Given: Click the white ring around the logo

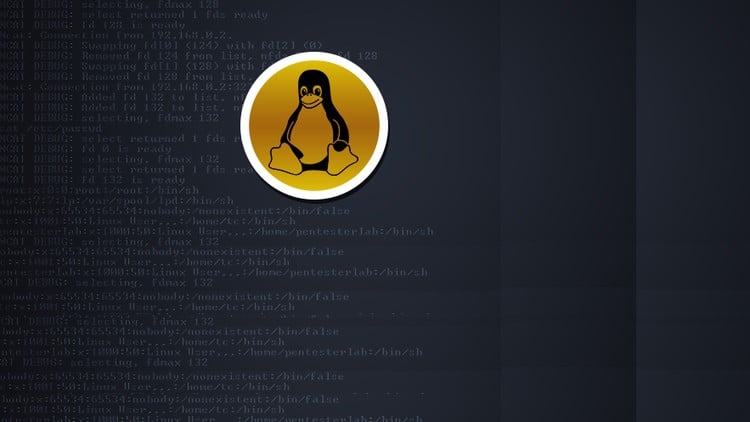Looking at the screenshot, I should point(313,58).
